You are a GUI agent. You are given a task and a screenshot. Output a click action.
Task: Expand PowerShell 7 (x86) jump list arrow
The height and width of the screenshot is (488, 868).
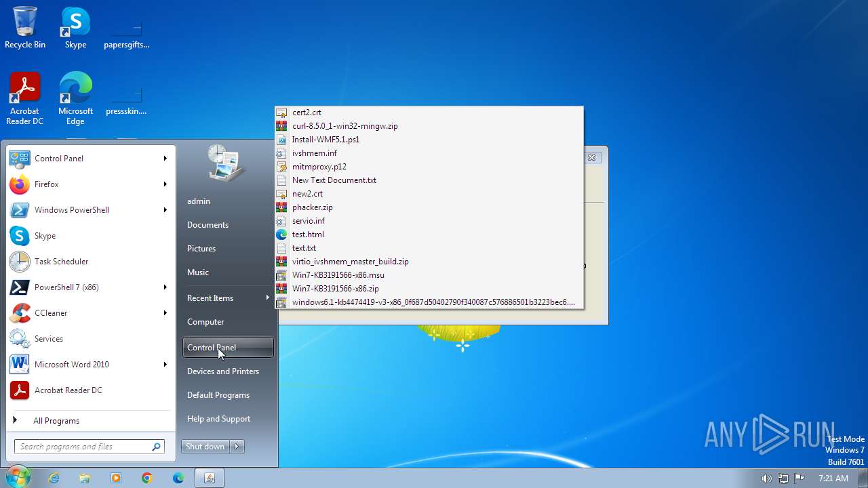coord(165,287)
